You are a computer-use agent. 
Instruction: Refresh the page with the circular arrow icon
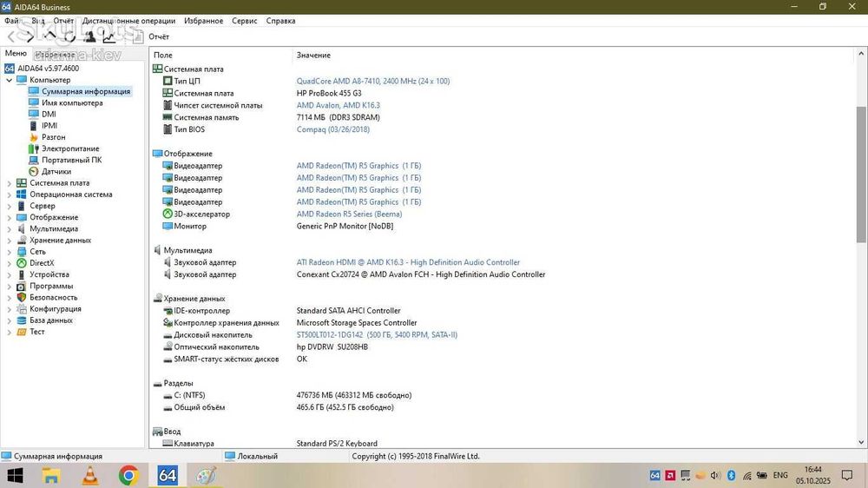69,37
